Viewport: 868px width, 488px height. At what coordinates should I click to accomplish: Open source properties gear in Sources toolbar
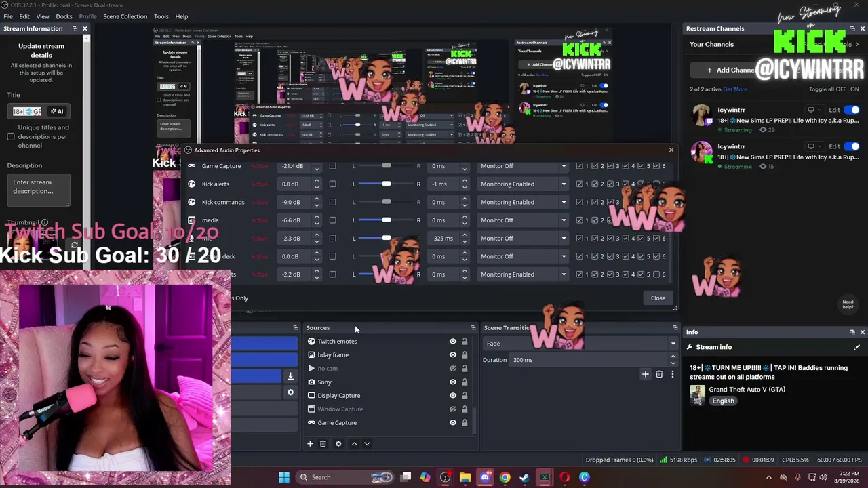338,444
